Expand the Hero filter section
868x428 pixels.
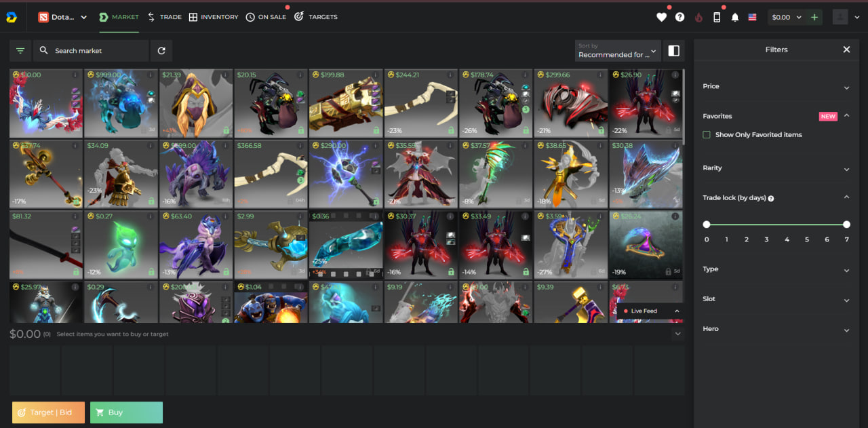[776, 329]
